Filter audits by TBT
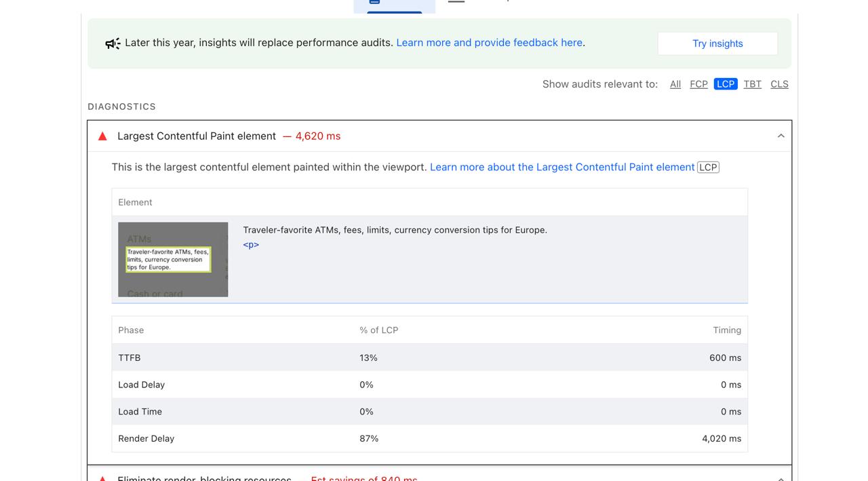The height and width of the screenshot is (481, 868). [x=752, y=84]
